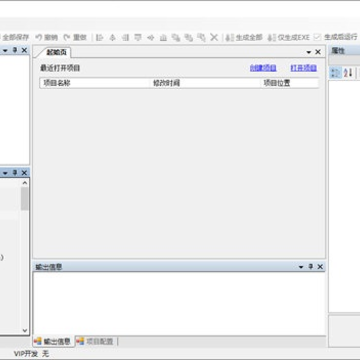Undo last action with 撤销
The image size is (360, 360).
pyautogui.click(x=47, y=37)
